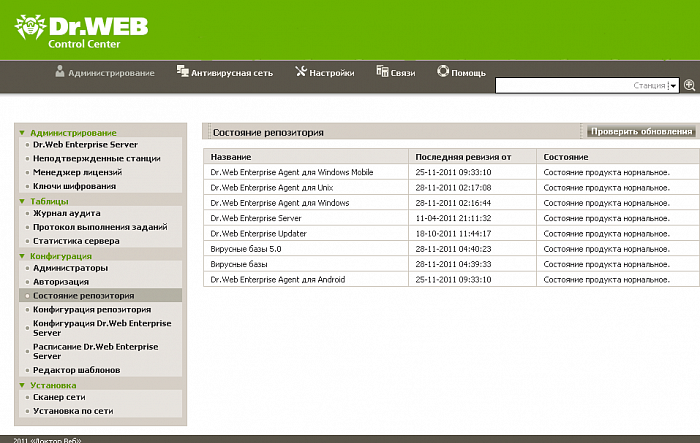Click the Помощь lifebuoy icon

point(443,72)
